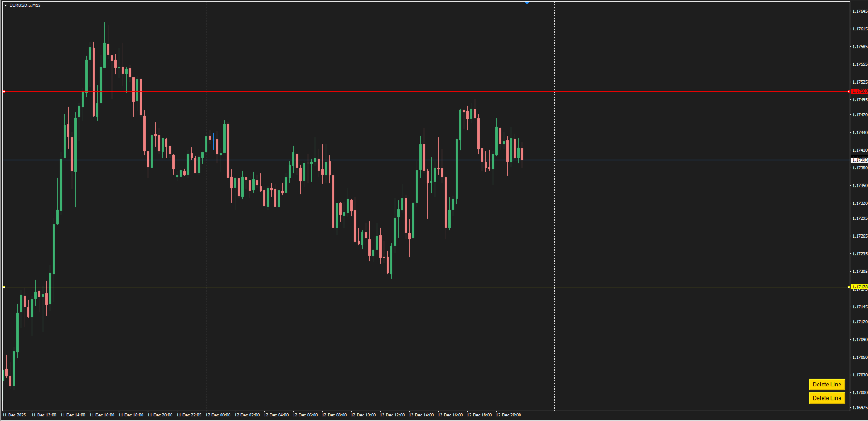Select the right handle of the yellow line
This screenshot has height=421, width=868.
coord(848,287)
